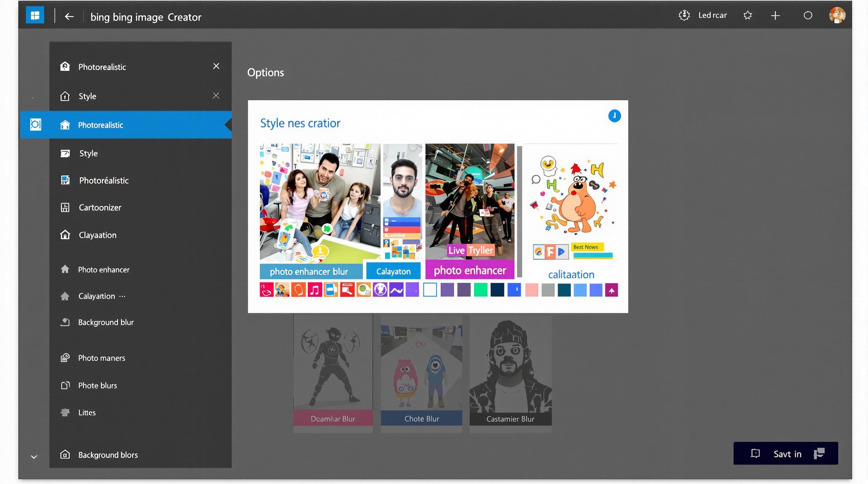Open the user profile avatar
Screen dimensions: 868x484
(837, 15)
